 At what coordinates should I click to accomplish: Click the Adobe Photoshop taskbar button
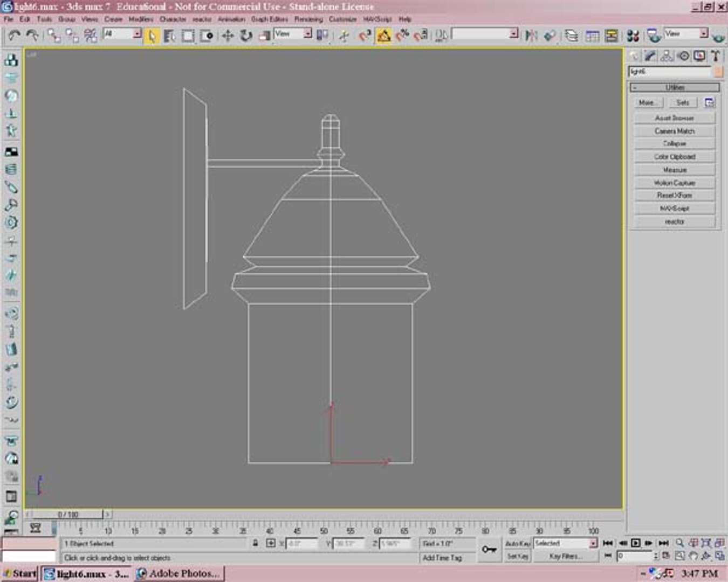179,573
